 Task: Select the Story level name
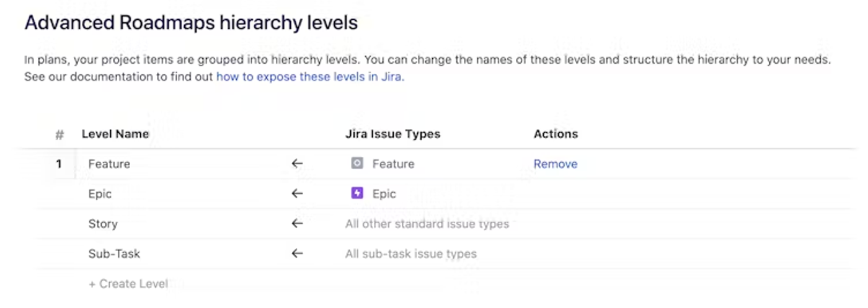102,224
